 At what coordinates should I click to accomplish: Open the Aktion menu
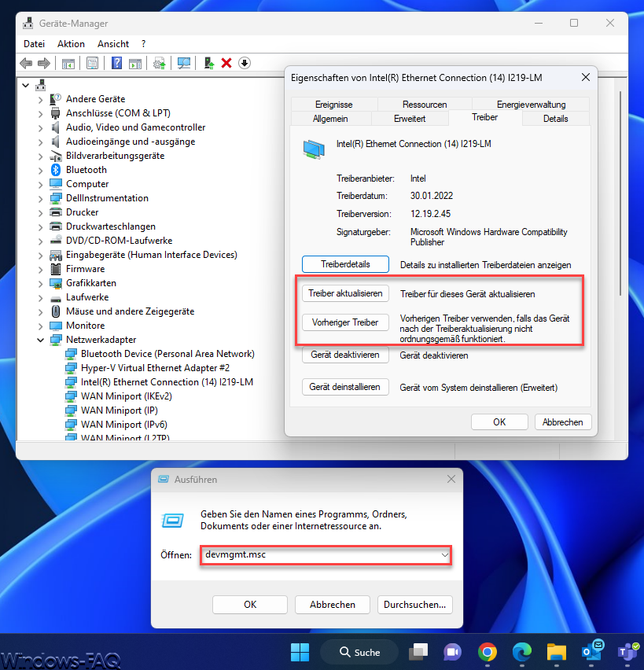click(x=71, y=44)
